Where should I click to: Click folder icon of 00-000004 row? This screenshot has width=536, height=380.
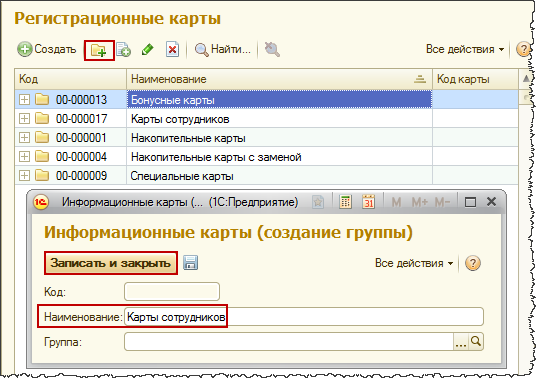coord(42,157)
